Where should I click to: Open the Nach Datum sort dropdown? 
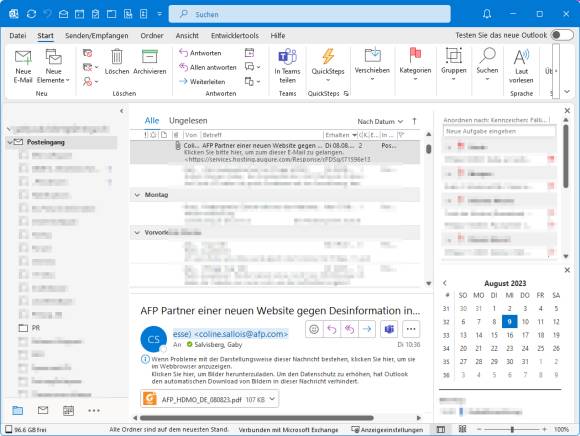(x=380, y=121)
